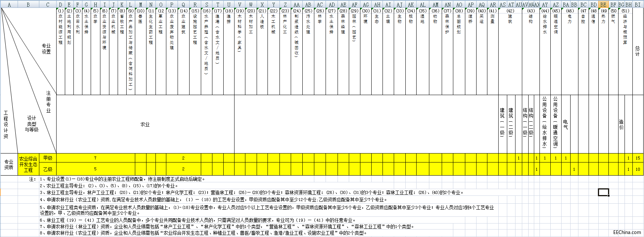644x237 pixels.
Task: Click the 甲级 row cell containing 7
Action: 96,158
